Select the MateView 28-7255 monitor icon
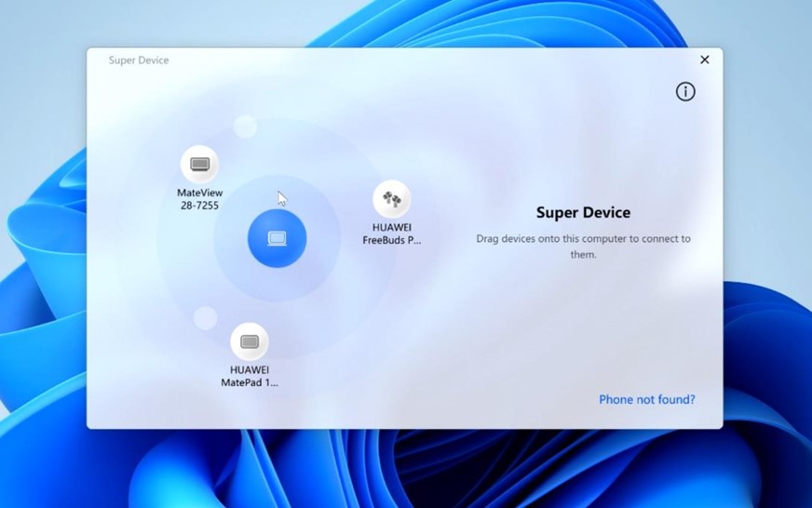Image resolution: width=812 pixels, height=508 pixels. 199,165
